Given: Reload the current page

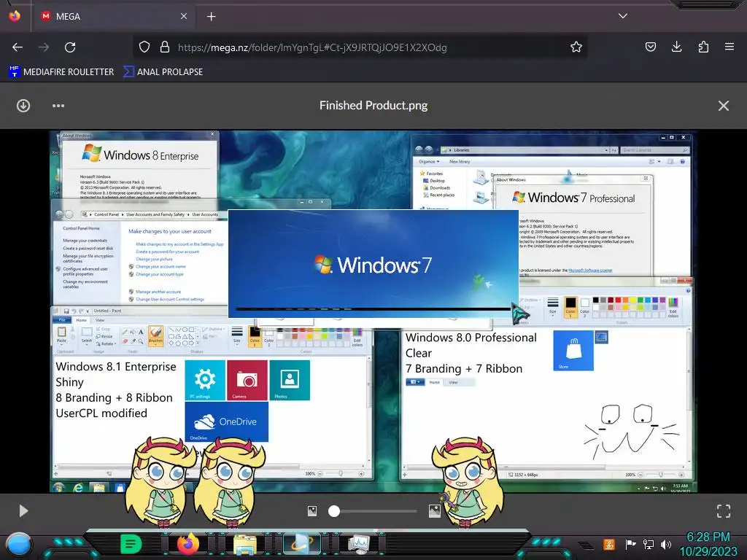Looking at the screenshot, I should [x=70, y=47].
